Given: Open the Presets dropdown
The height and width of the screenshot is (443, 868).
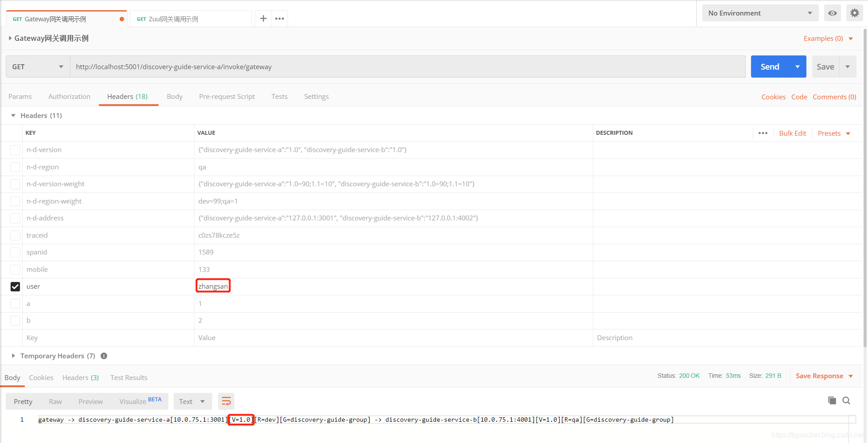Looking at the screenshot, I should point(834,133).
